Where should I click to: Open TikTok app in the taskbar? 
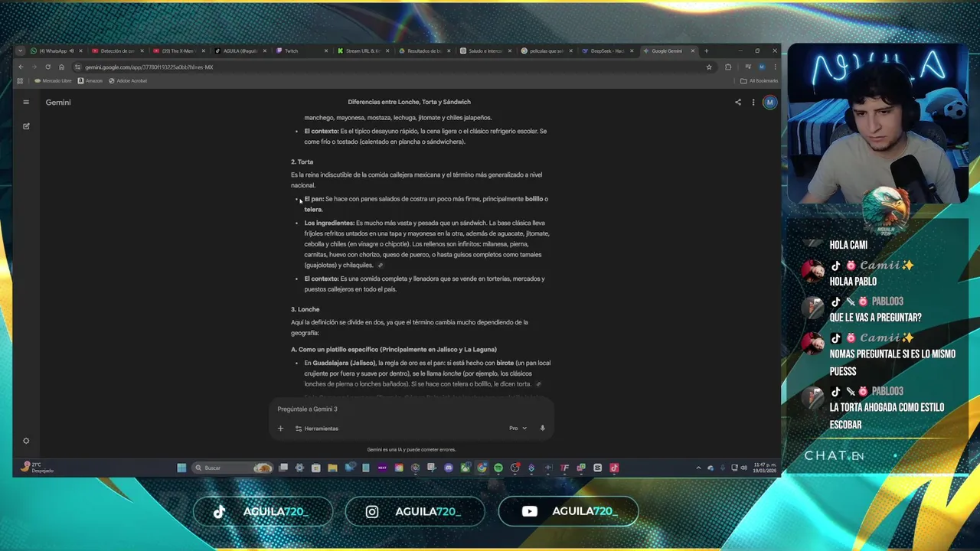(x=614, y=468)
